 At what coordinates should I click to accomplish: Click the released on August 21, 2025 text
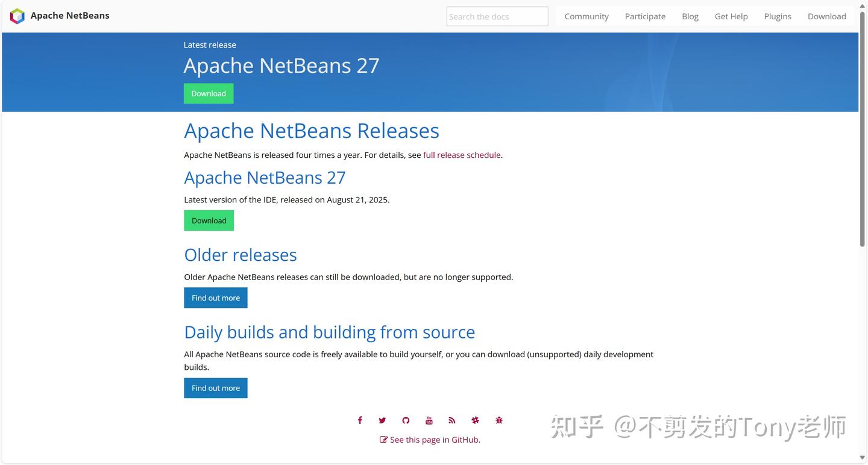pyautogui.click(x=335, y=199)
